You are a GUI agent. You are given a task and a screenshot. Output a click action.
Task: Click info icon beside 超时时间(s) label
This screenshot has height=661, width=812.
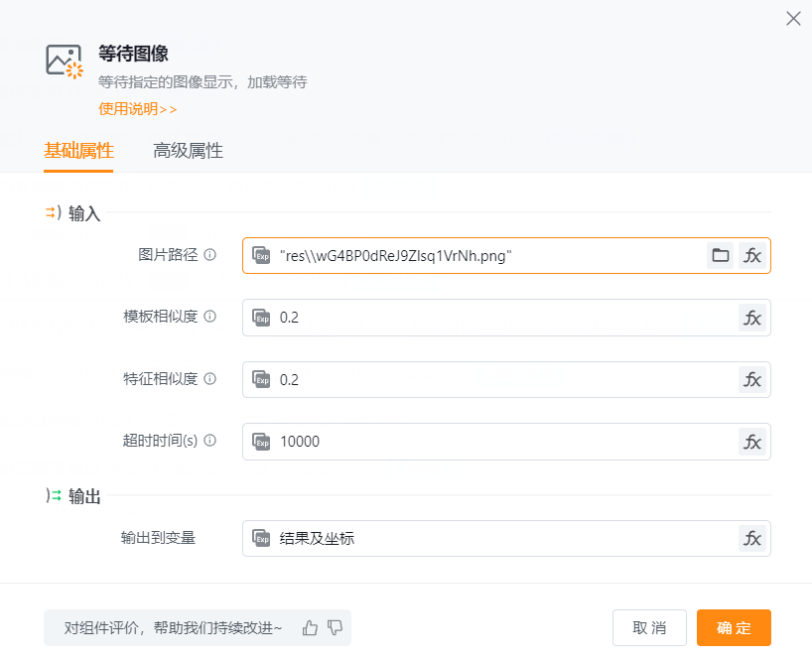pyautogui.click(x=209, y=441)
